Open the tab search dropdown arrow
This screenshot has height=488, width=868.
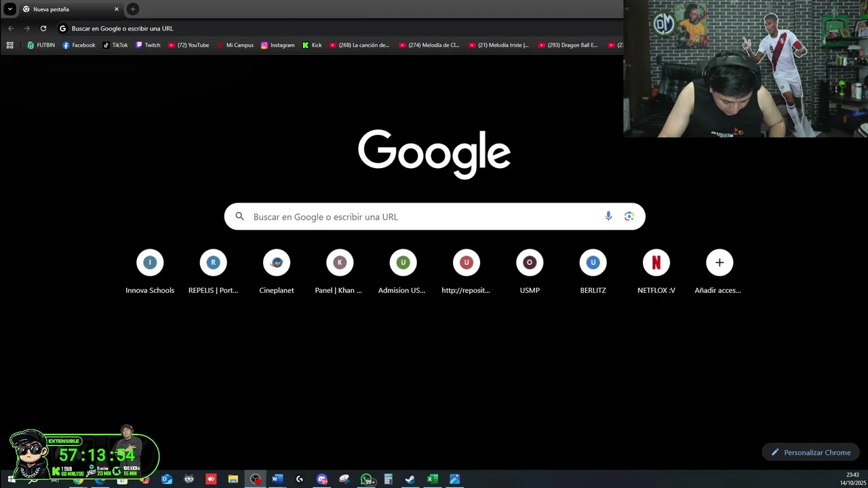(9, 9)
